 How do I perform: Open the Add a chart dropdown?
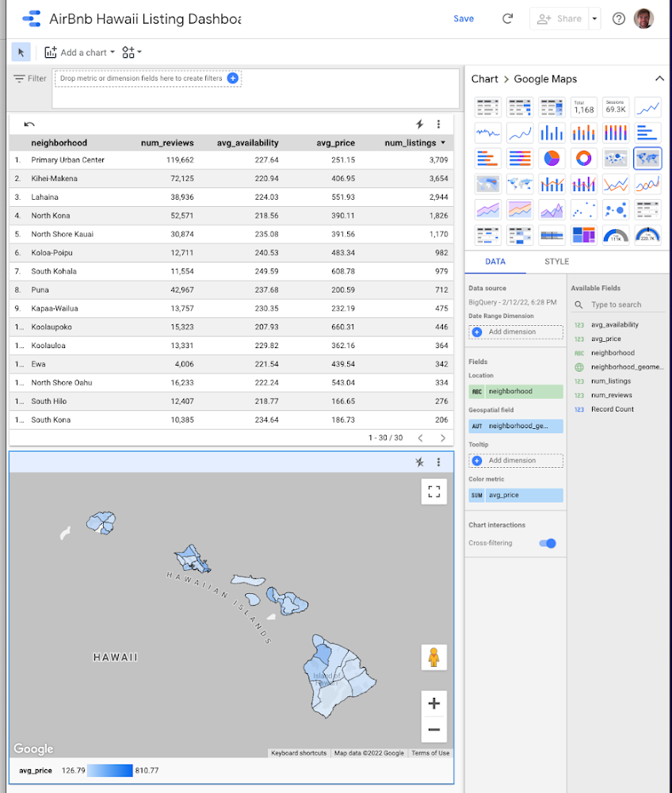click(x=80, y=52)
